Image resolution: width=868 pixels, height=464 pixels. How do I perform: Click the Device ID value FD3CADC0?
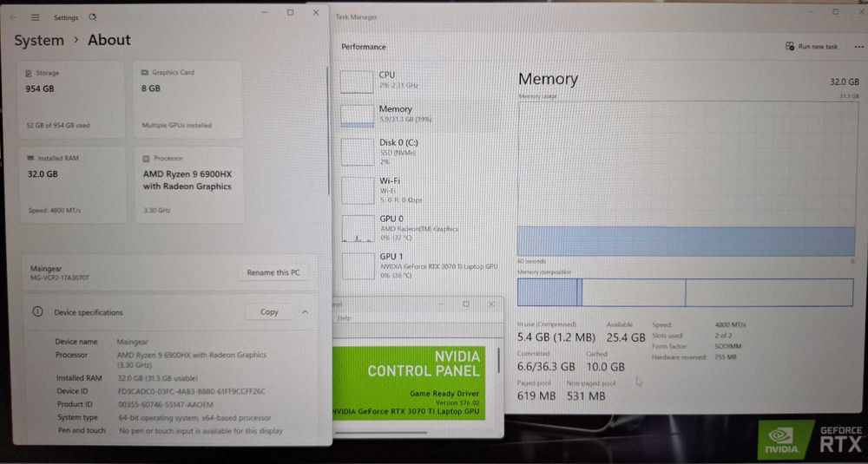192,391
